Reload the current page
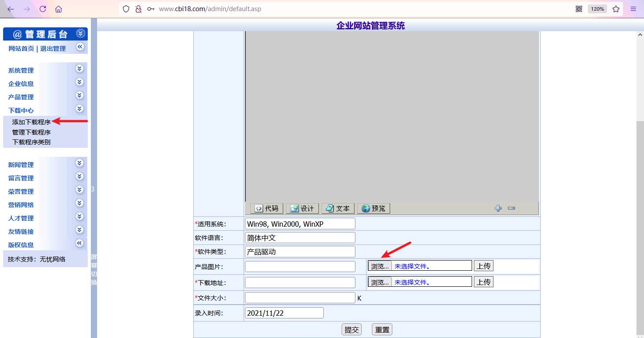 (43, 9)
